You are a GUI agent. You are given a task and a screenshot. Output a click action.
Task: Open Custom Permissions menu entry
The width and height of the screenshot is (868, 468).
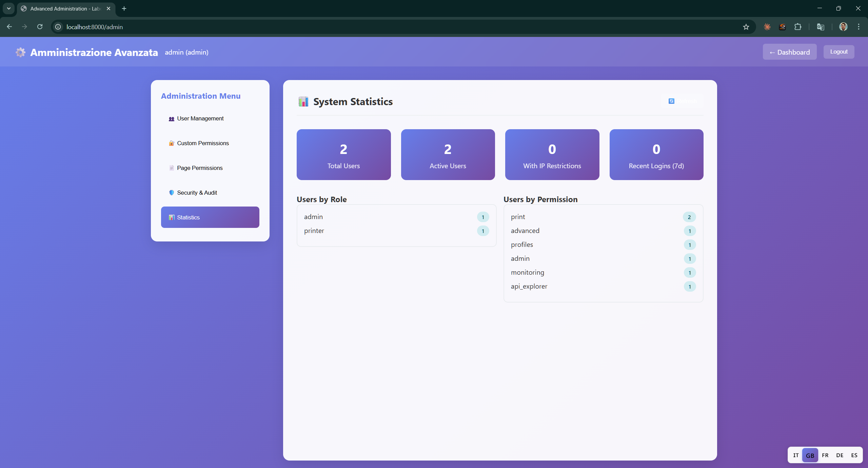tap(210, 143)
